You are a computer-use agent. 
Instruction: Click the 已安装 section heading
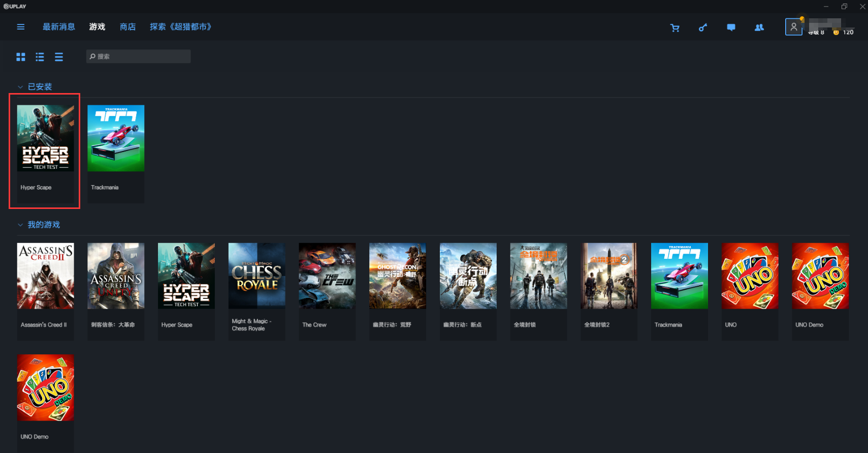(40, 87)
